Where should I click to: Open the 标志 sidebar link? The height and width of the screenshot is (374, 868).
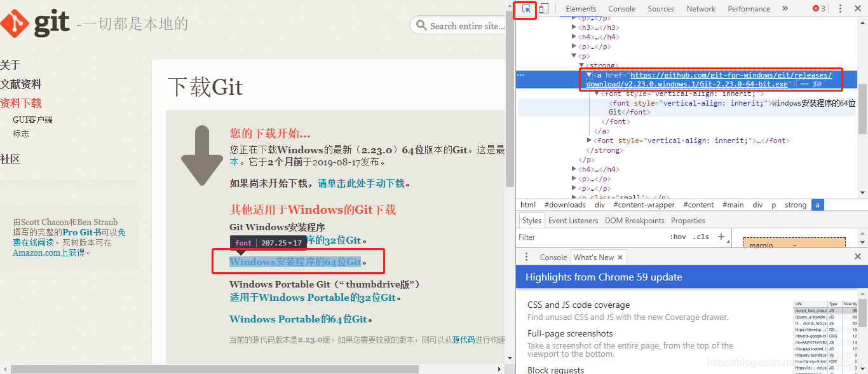tap(21, 134)
